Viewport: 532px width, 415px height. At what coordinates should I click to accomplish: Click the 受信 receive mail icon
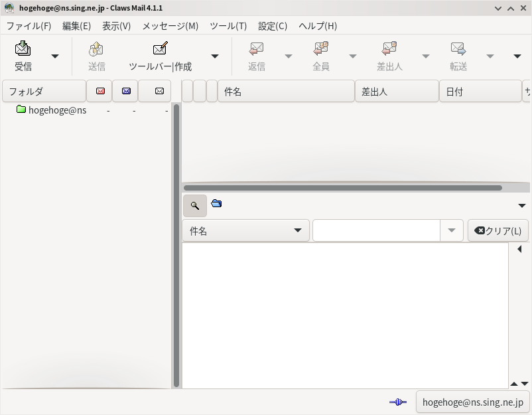[x=23, y=48]
